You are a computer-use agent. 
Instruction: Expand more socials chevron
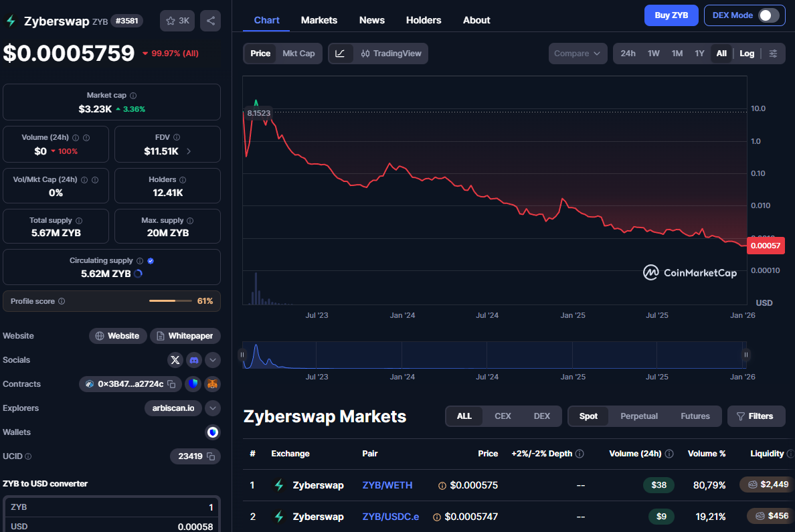pos(212,360)
